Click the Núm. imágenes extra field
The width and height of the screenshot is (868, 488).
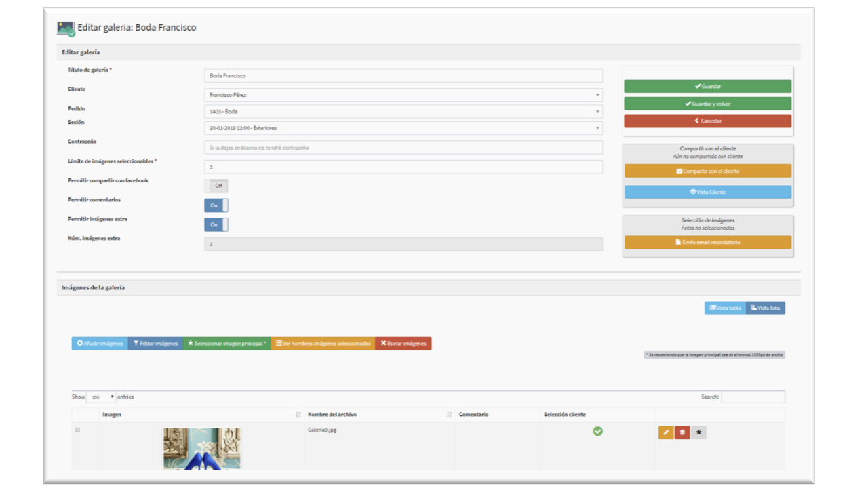click(x=403, y=244)
